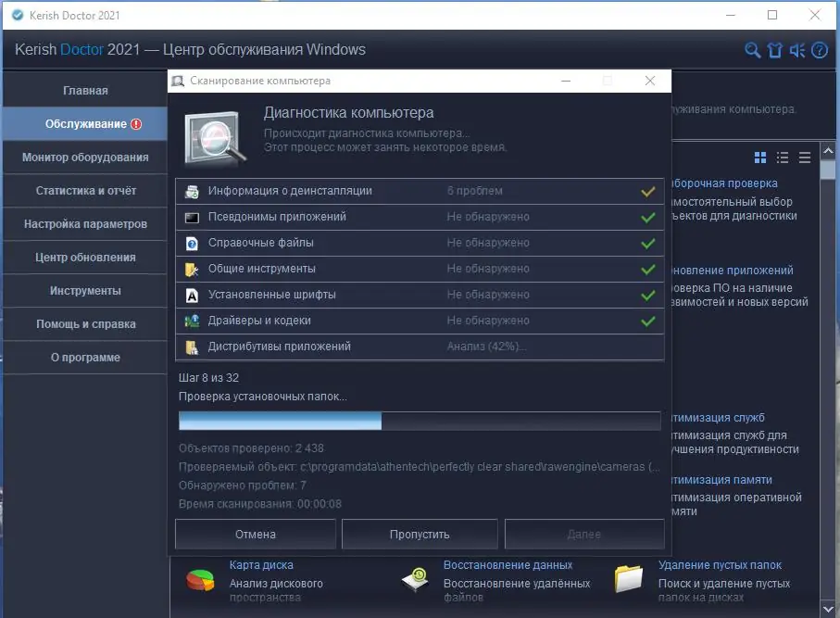
Task: Mute sounds via the speaker icon
Action: point(796,51)
